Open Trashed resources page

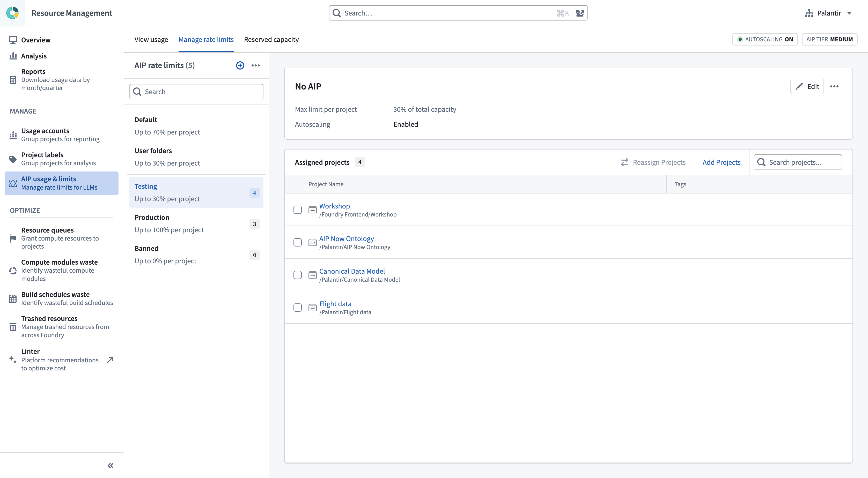[61, 327]
